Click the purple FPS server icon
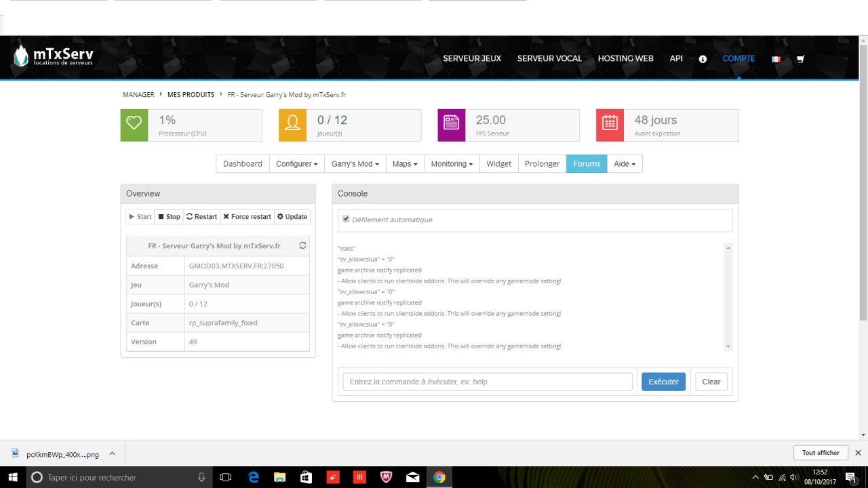The width and height of the screenshot is (868, 488). click(451, 125)
